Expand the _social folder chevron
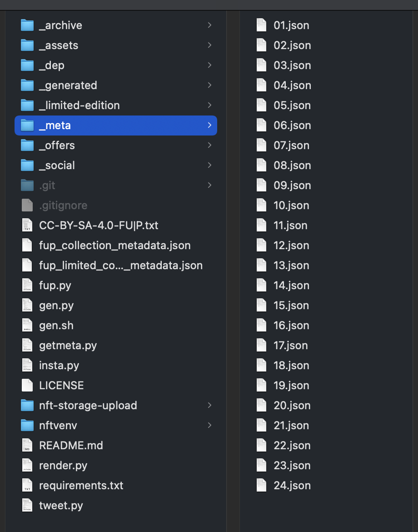This screenshot has width=418, height=532. pyautogui.click(x=209, y=165)
